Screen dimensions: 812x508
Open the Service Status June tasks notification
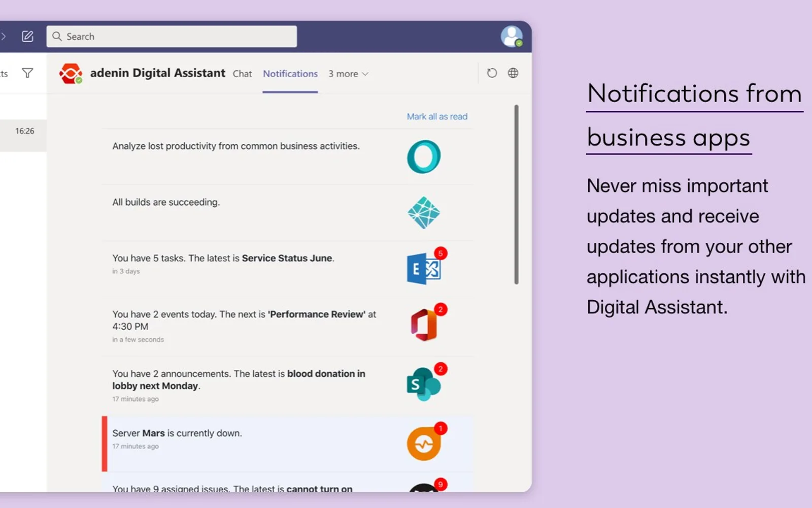coord(287,269)
